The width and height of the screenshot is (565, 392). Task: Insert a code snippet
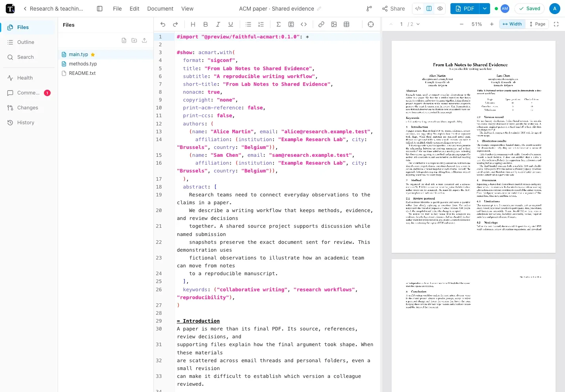pos(304,24)
